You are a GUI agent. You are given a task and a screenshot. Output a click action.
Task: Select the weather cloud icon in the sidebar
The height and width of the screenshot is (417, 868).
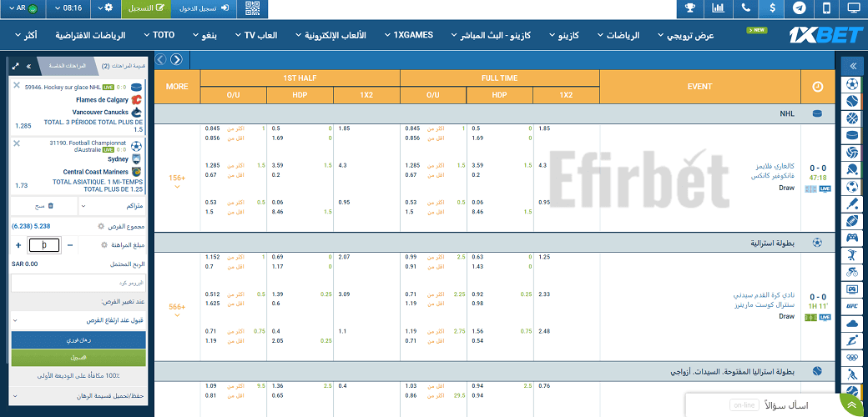(852, 323)
